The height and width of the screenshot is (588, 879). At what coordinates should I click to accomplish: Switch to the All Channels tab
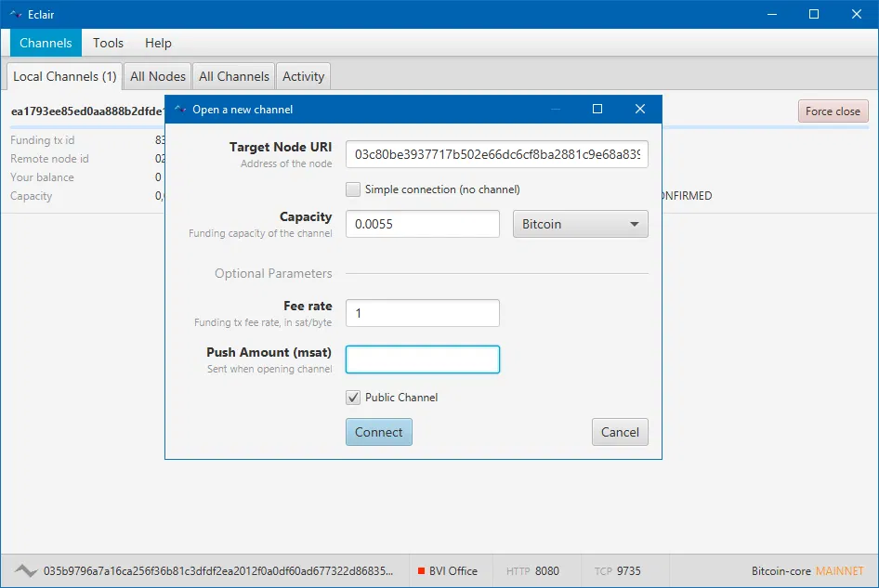pyautogui.click(x=234, y=76)
